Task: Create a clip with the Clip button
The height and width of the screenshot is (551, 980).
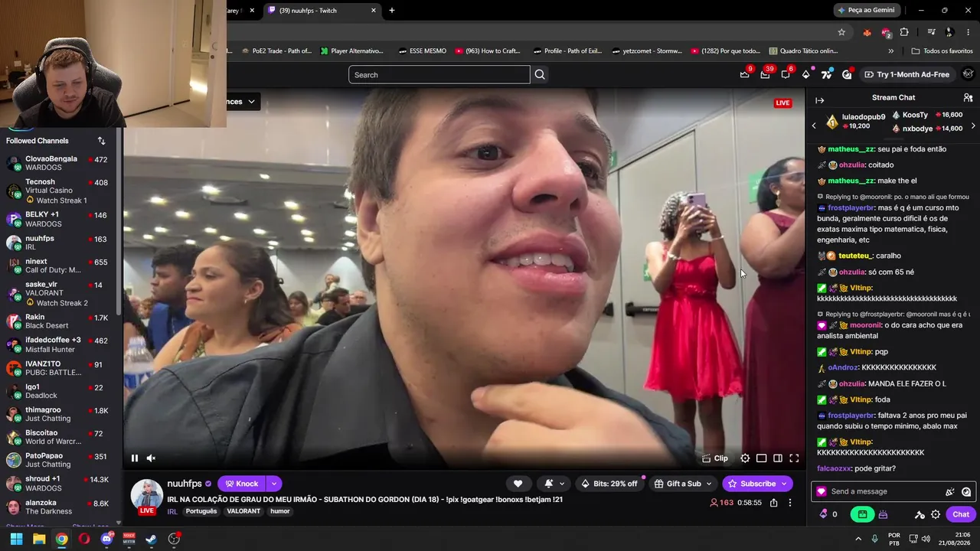Action: pyautogui.click(x=715, y=458)
